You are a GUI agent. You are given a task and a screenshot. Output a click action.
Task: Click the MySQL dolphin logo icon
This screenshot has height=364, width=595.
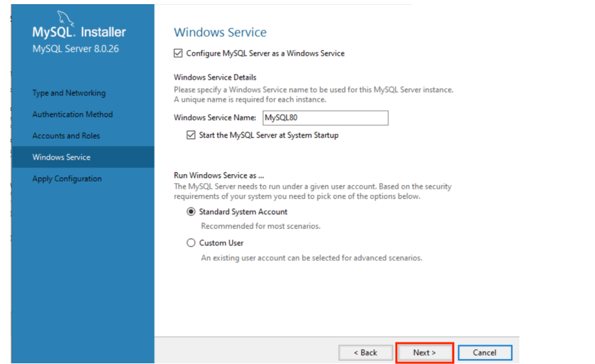click(65, 18)
